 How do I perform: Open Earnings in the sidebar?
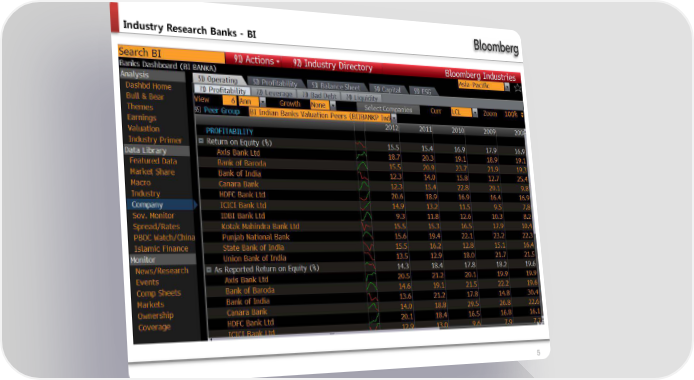pos(142,117)
